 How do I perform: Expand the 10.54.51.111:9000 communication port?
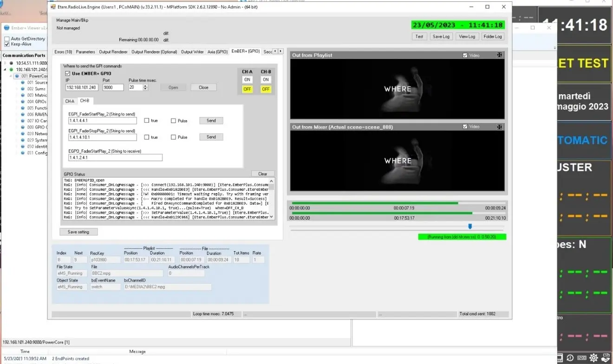(6, 63)
